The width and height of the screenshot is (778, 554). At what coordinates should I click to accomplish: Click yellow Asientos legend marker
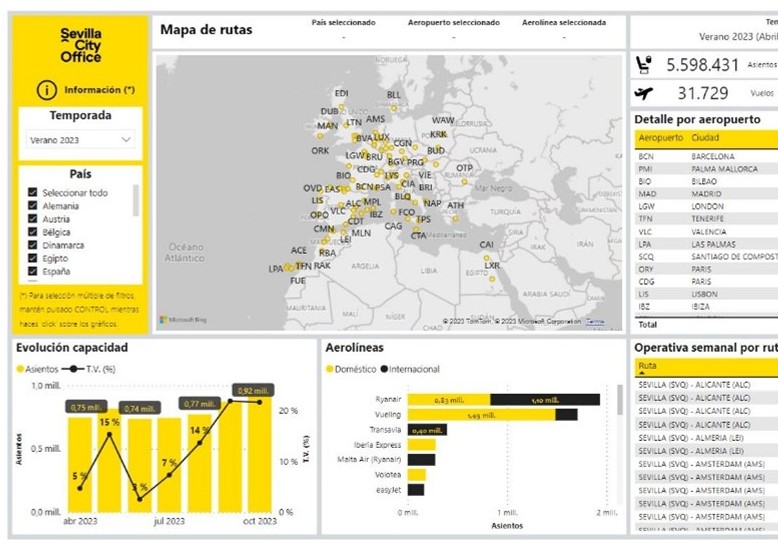[20, 369]
